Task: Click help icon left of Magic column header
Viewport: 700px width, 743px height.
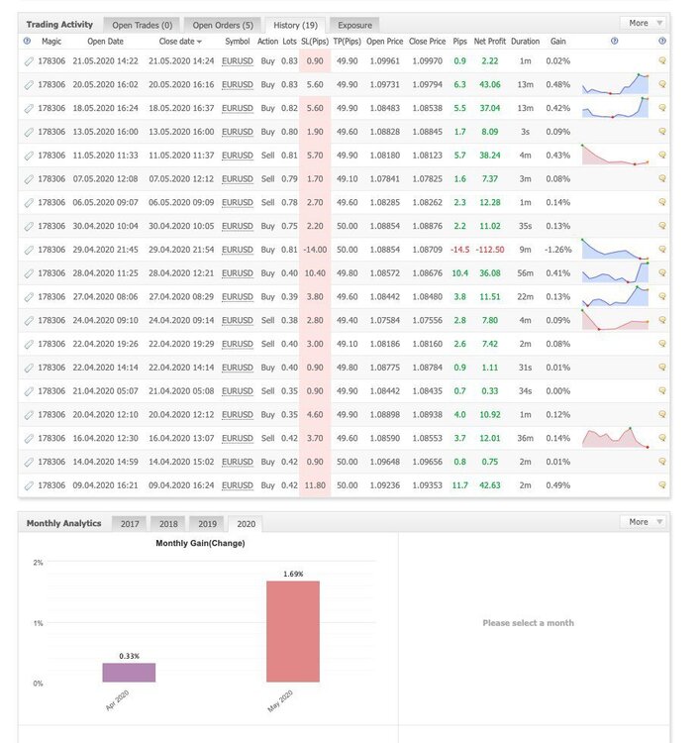Action: pos(27,42)
